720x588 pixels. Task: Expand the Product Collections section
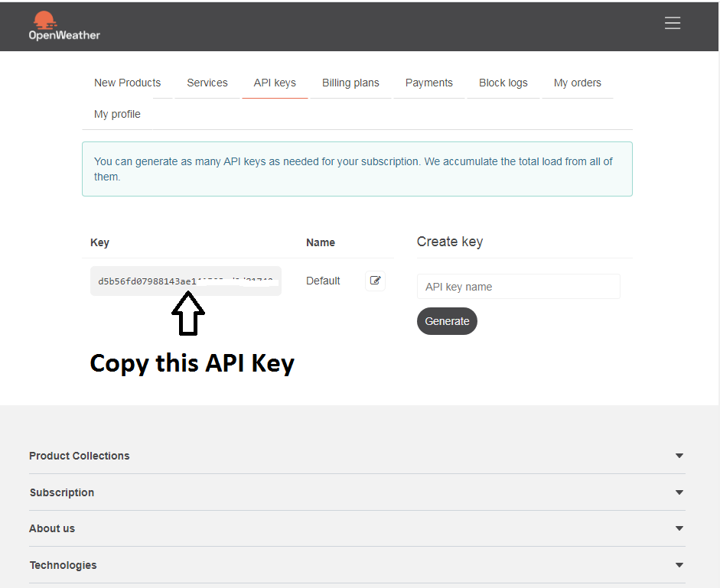point(357,456)
